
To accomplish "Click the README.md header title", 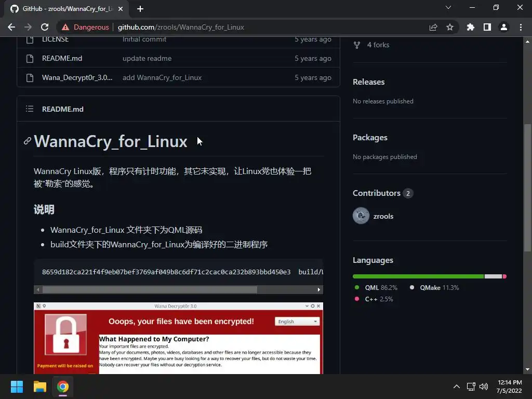I will pyautogui.click(x=63, y=109).
